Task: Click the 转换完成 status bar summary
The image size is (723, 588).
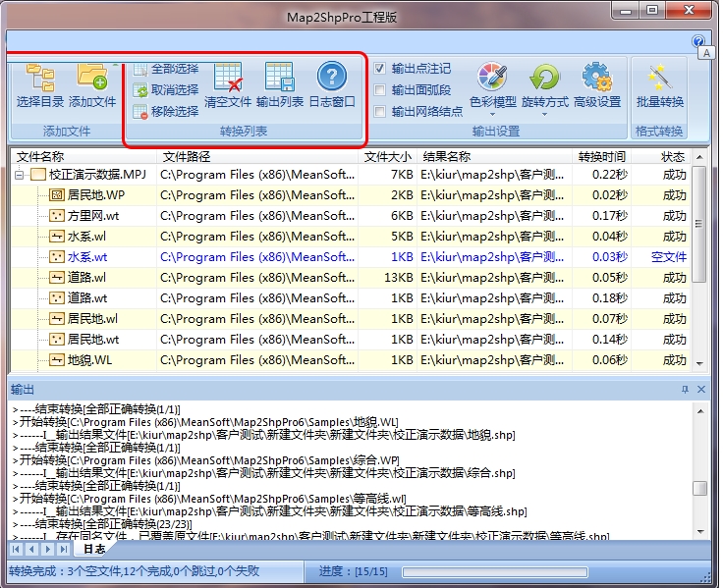Action: (135, 572)
